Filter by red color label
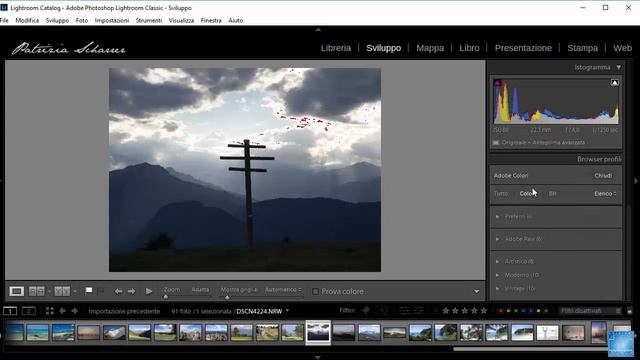640x360 pixels. (x=501, y=311)
